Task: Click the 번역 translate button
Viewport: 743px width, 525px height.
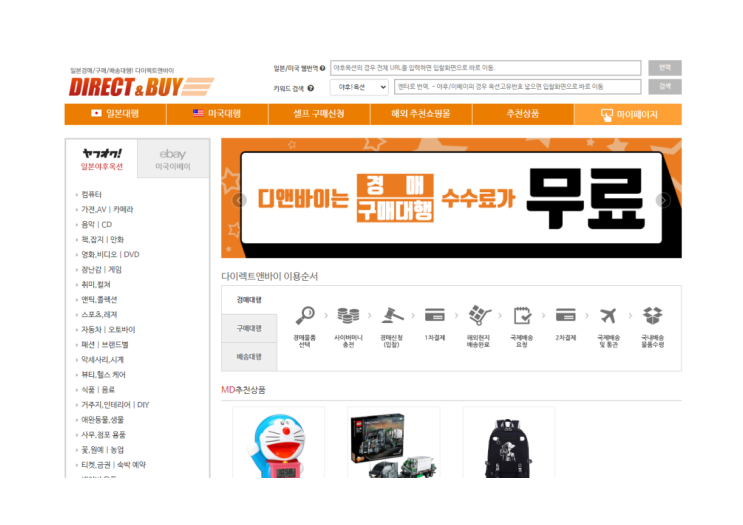Action: (665, 68)
